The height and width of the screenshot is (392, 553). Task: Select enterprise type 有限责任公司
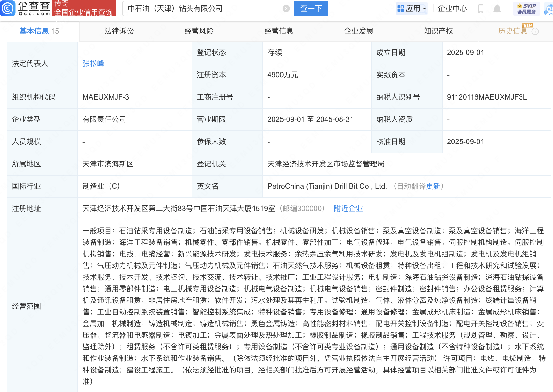[x=104, y=119]
